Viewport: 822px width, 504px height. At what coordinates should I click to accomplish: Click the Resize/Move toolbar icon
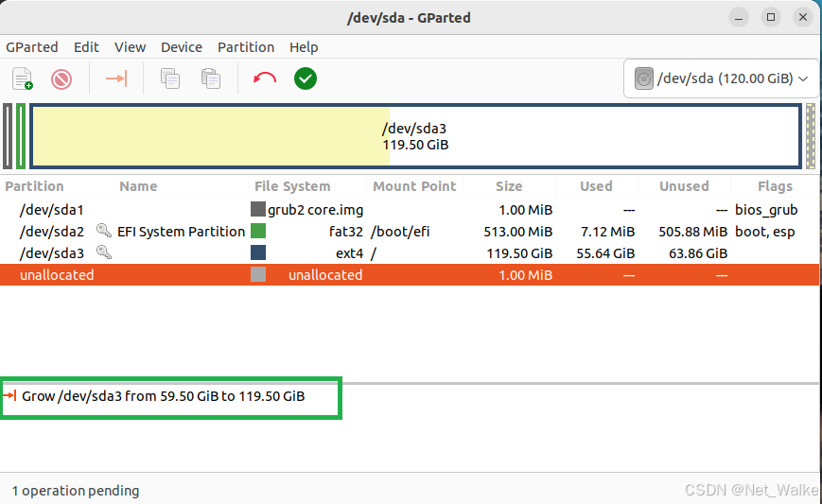coord(116,78)
